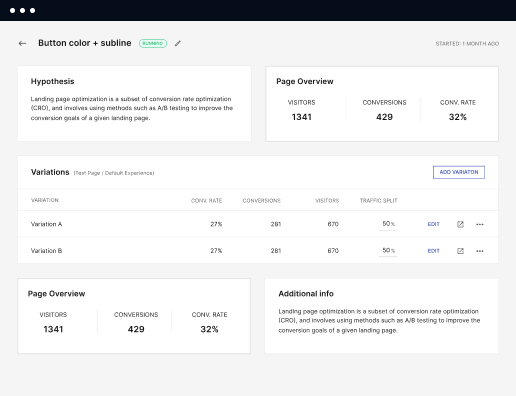
Task: Click Variation B visitors value 670
Action: 333,251
